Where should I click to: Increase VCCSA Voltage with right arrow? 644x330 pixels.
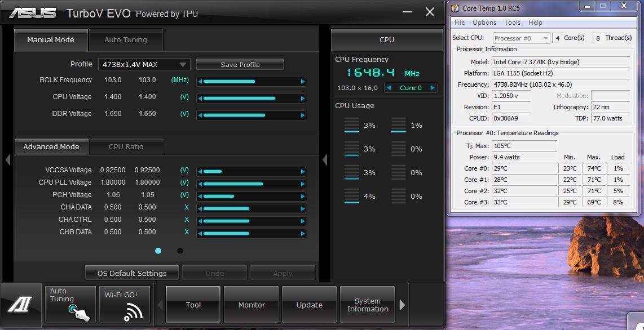pyautogui.click(x=303, y=171)
